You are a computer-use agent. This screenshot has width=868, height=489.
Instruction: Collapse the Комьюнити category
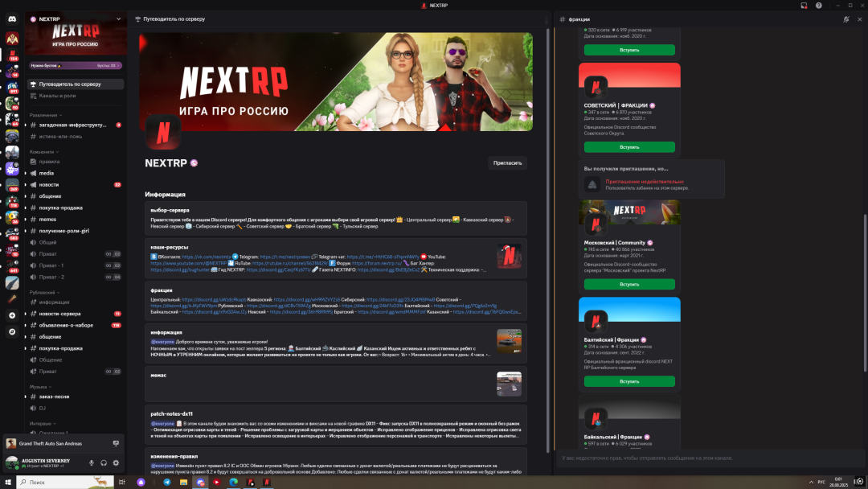point(43,152)
